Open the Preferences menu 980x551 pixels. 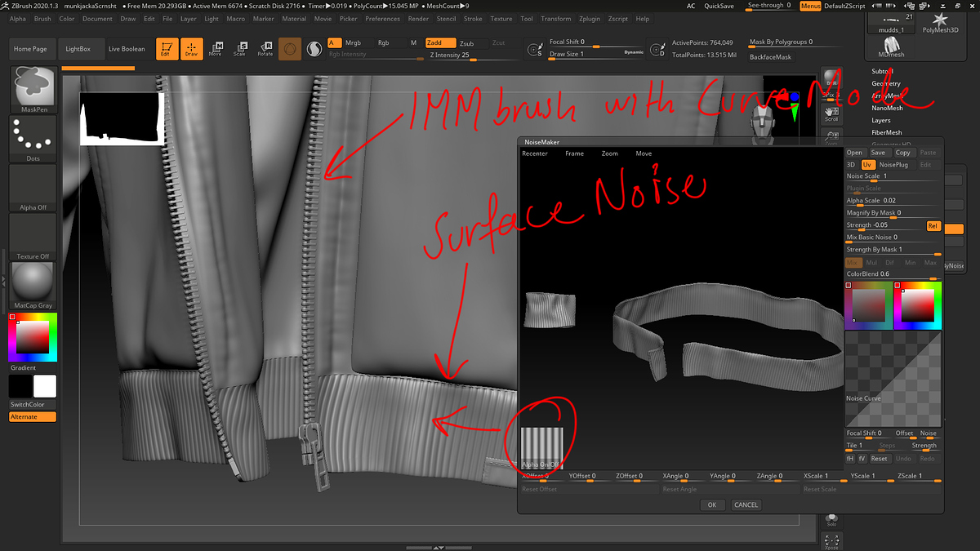pyautogui.click(x=382, y=19)
